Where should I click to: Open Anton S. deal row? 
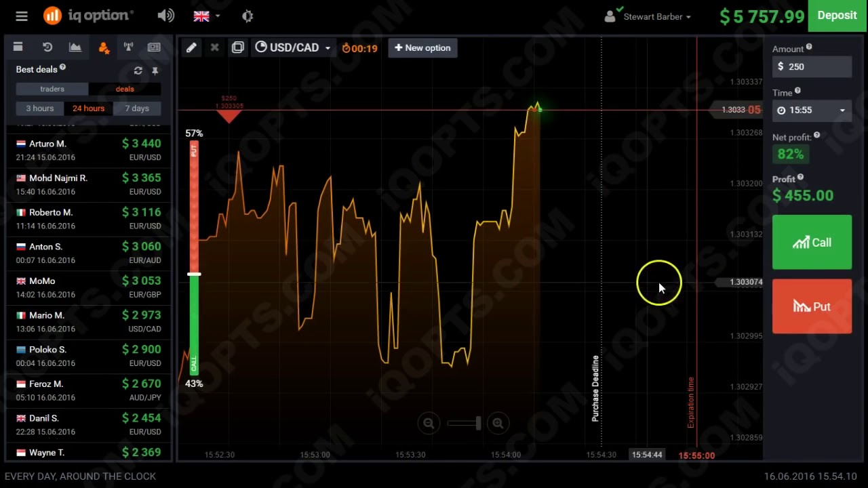[x=88, y=253]
